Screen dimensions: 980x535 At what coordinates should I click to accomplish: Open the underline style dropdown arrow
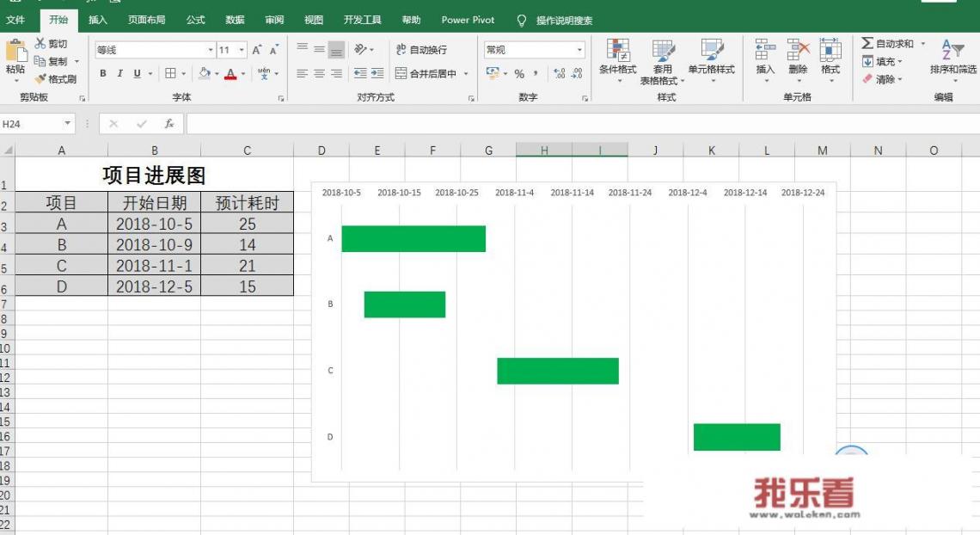tap(150, 74)
